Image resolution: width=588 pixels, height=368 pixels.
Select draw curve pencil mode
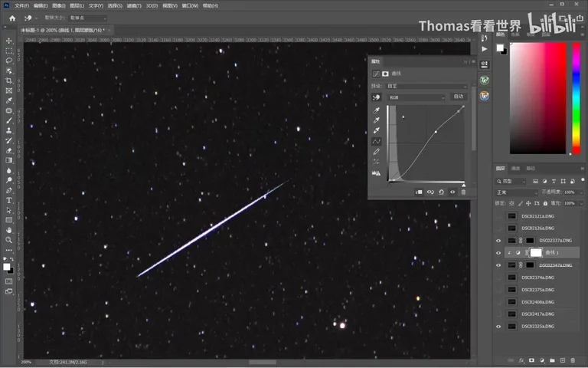click(376, 152)
